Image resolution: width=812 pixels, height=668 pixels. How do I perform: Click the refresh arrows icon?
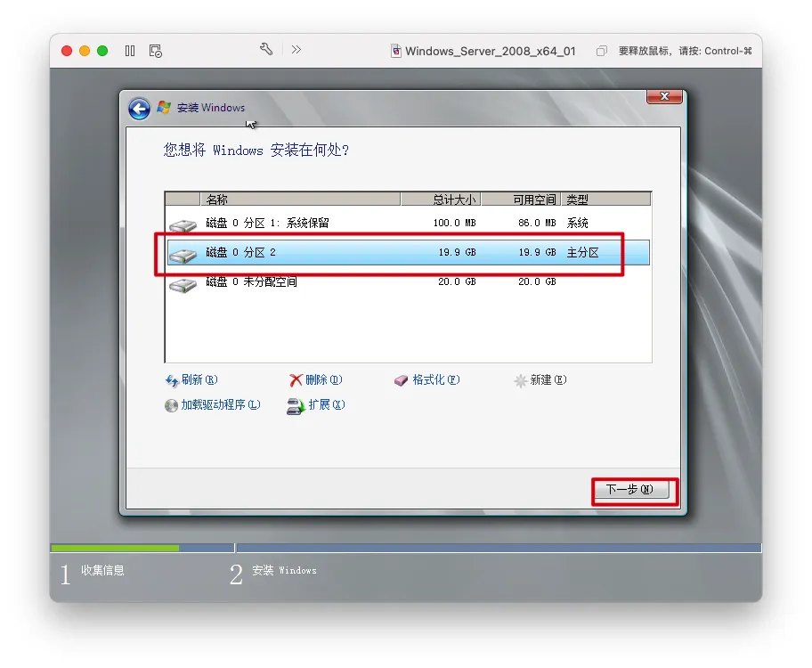[172, 380]
